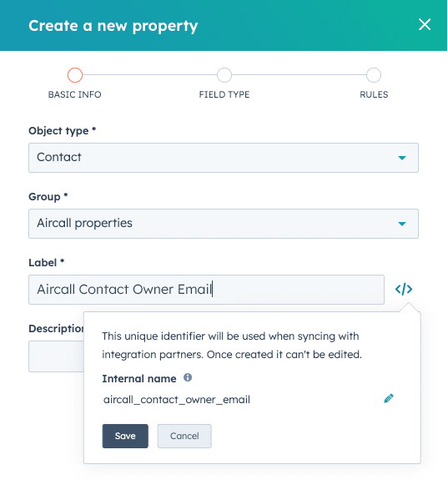The height and width of the screenshot is (485, 448).
Task: Cancel the internal name popover
Action: (x=184, y=436)
